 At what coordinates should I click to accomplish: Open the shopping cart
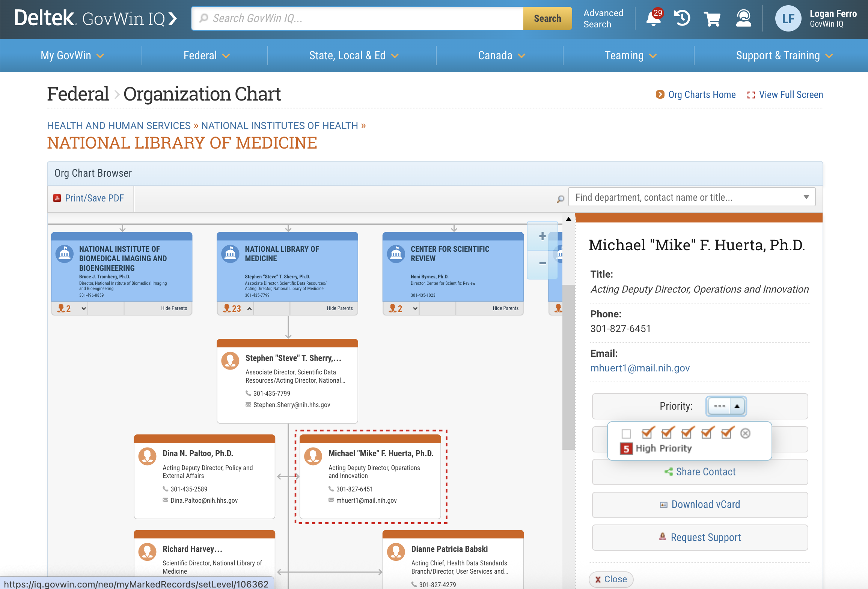[x=712, y=18]
